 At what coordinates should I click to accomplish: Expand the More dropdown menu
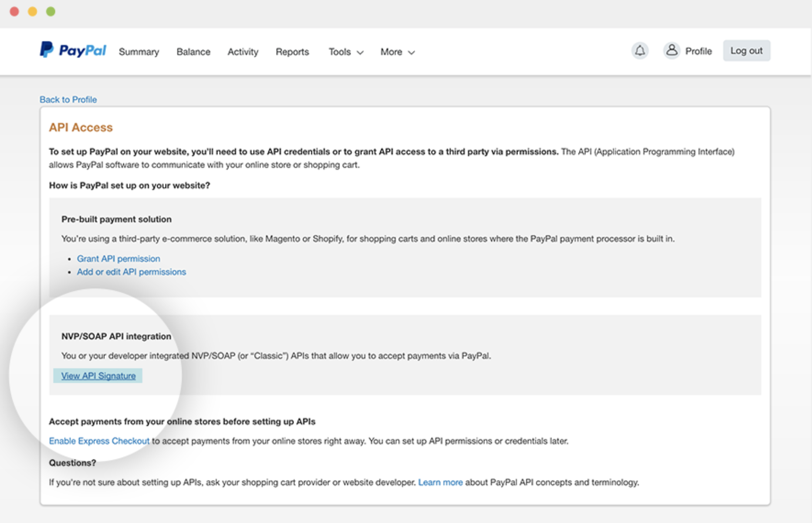(x=397, y=52)
